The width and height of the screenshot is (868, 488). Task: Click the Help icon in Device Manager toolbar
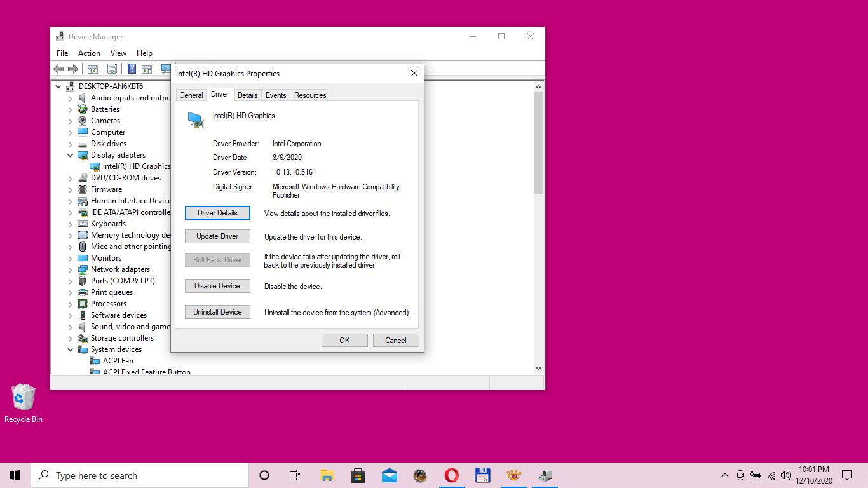tap(132, 69)
